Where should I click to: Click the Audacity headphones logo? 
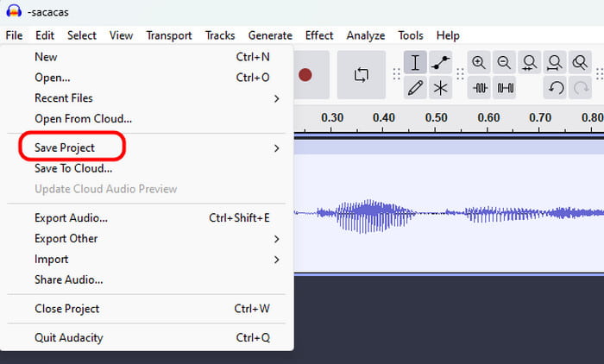14,11
